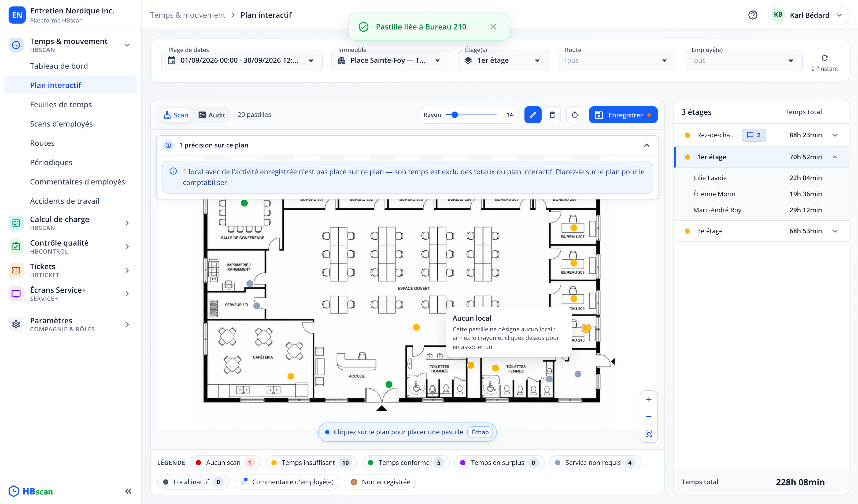Click the green pastille in Salle de conférence

coord(244,203)
